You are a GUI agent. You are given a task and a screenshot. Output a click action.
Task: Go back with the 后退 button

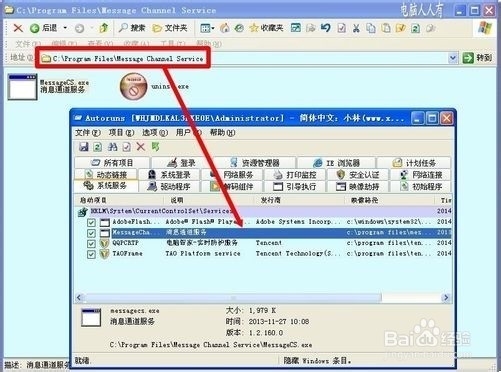tap(44, 28)
